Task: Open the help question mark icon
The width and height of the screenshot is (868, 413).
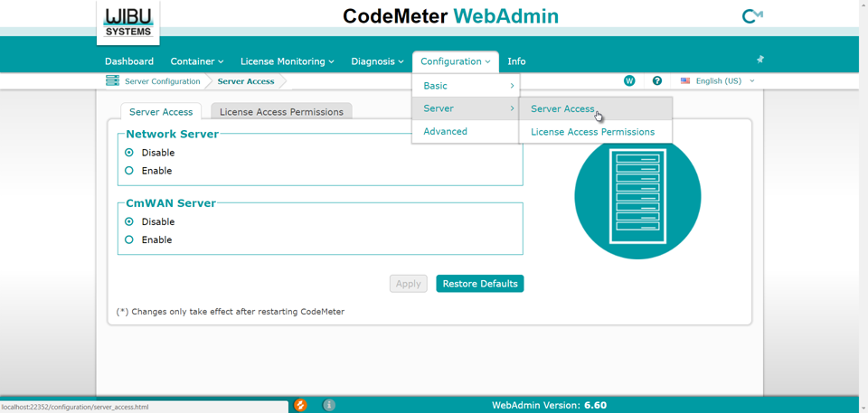Action: [x=657, y=81]
